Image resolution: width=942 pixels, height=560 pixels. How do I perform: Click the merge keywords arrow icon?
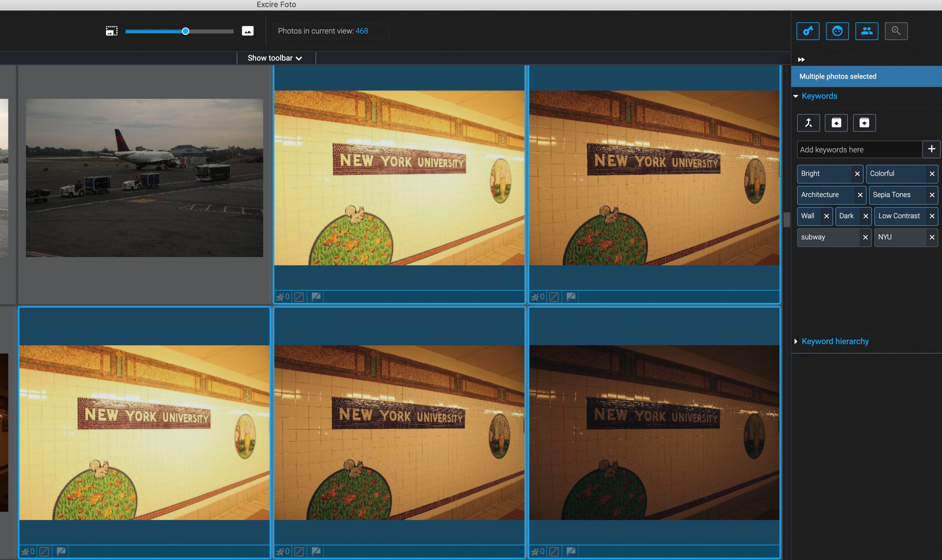(x=808, y=123)
